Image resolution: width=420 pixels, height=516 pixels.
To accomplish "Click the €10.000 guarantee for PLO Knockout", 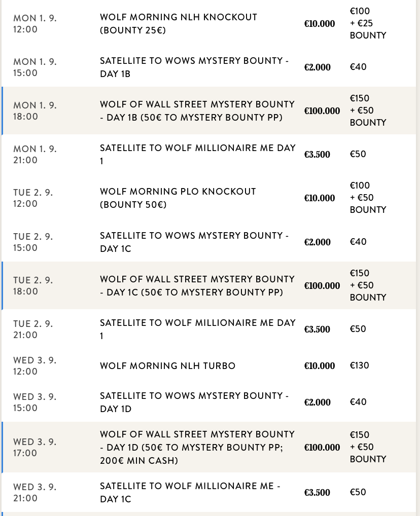I will point(320,198).
